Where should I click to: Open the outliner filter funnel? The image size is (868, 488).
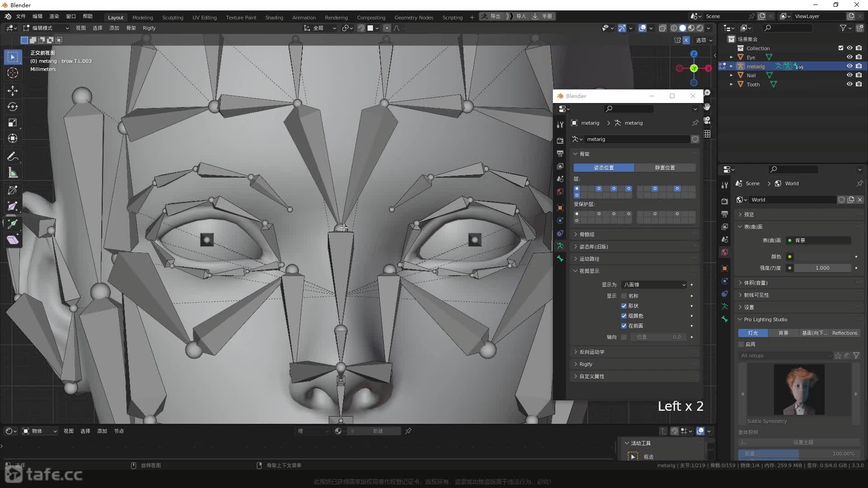(843, 28)
